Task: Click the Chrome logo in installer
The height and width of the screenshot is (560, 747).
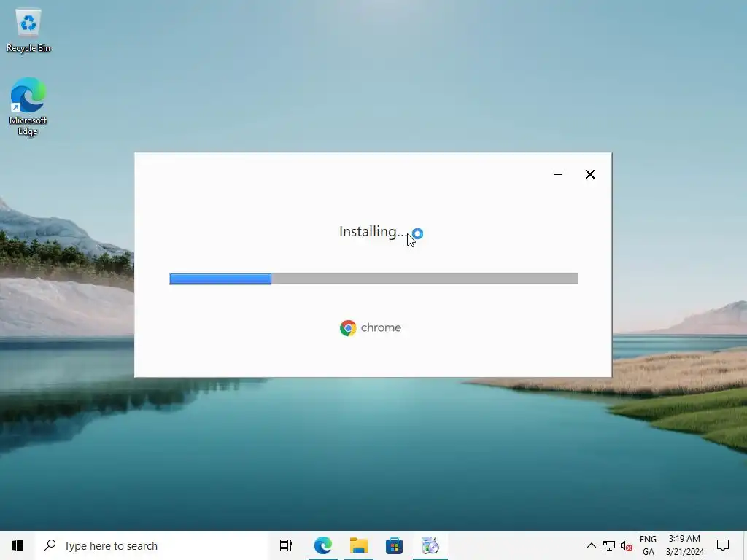Action: click(348, 327)
